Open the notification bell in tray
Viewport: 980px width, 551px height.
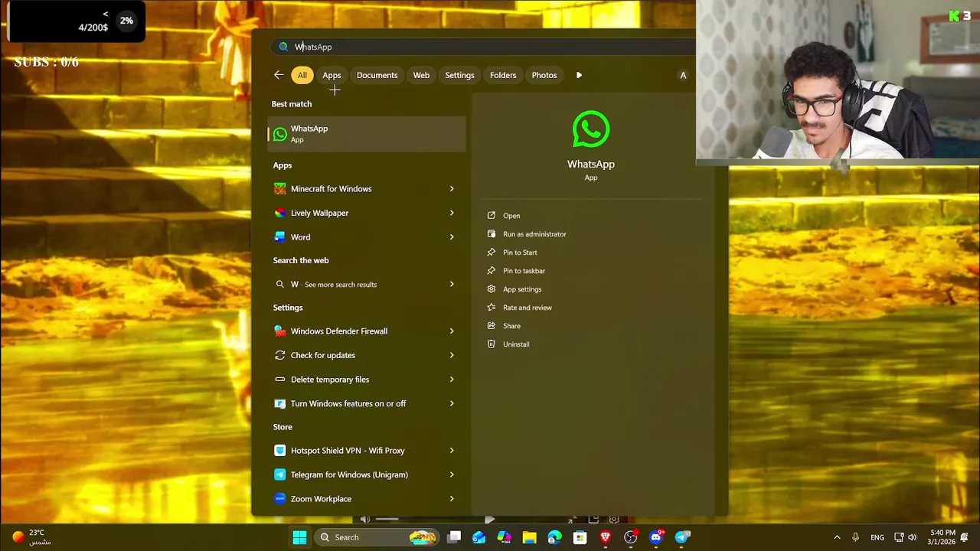pyautogui.click(x=965, y=537)
